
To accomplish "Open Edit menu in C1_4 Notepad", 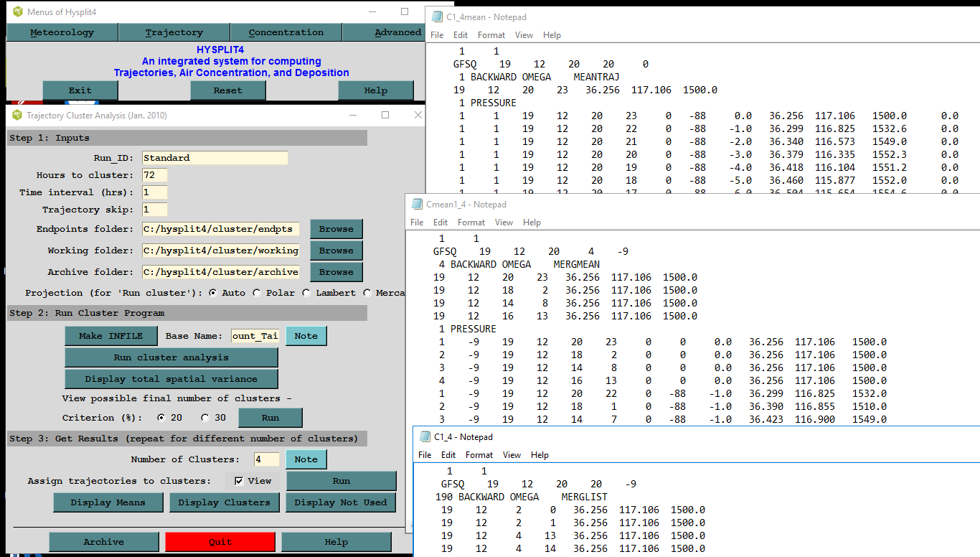I will point(448,455).
